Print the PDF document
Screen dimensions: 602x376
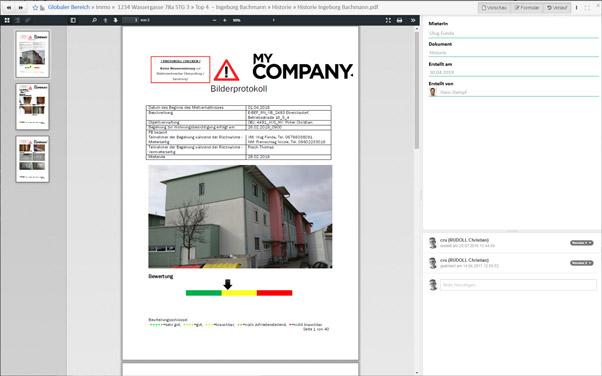click(400, 20)
